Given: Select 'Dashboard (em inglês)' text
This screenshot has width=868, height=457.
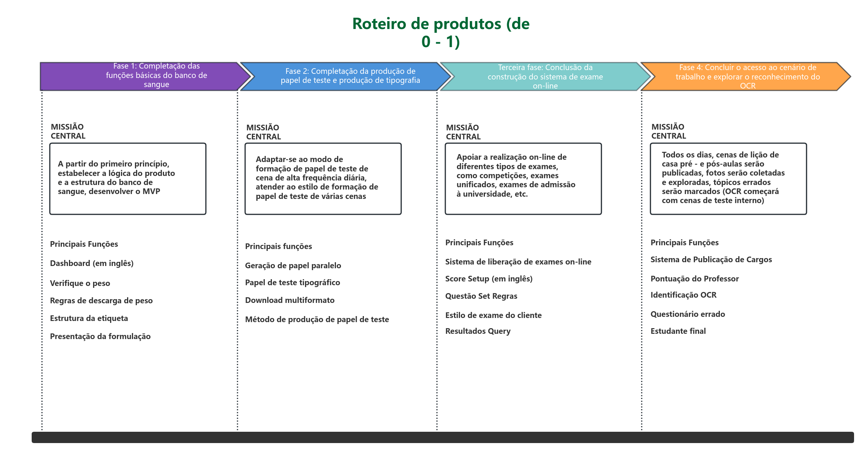Looking at the screenshot, I should click(x=92, y=263).
